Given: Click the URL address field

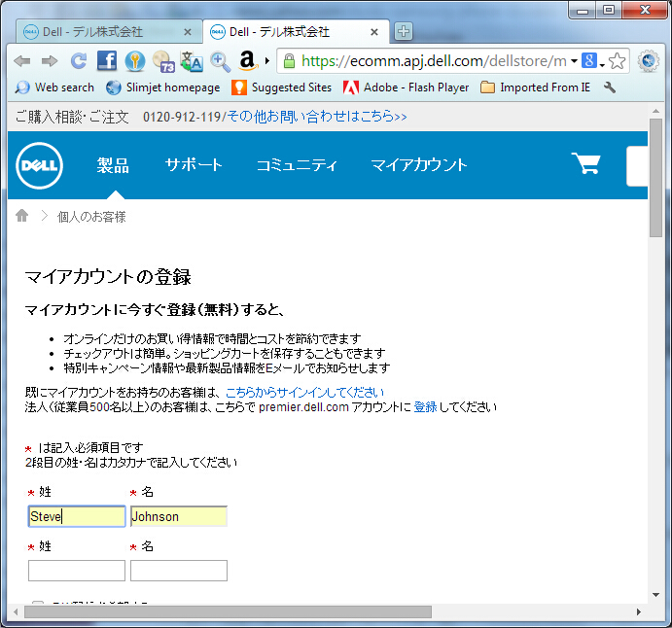Looking at the screenshot, I should click(433, 61).
